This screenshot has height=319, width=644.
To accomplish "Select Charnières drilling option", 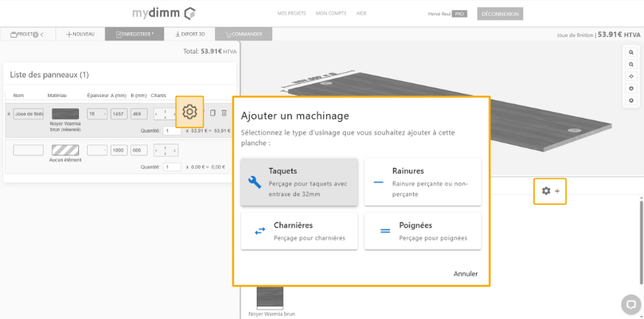I will point(299,231).
